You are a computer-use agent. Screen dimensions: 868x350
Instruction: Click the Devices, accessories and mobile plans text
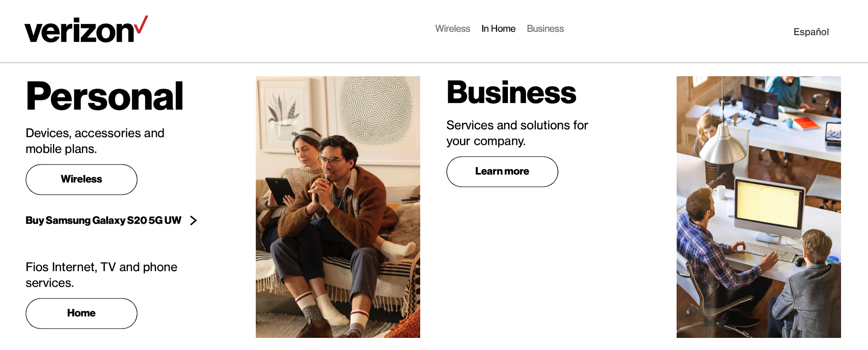tap(95, 141)
